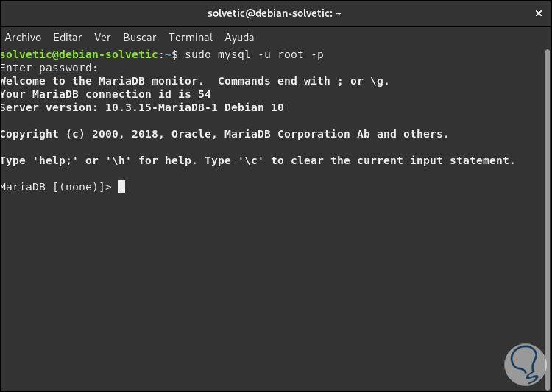
Task: Click the window title solvetic@debian-solvetic: ~
Action: [276, 13]
